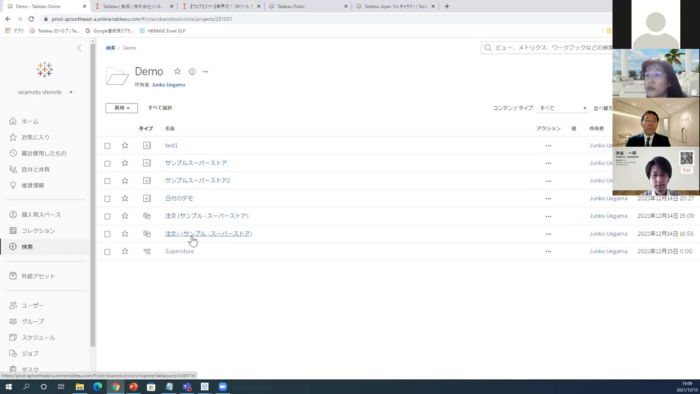700x394 pixels.
Task: Click the search box for views and workbooks
Action: point(547,48)
